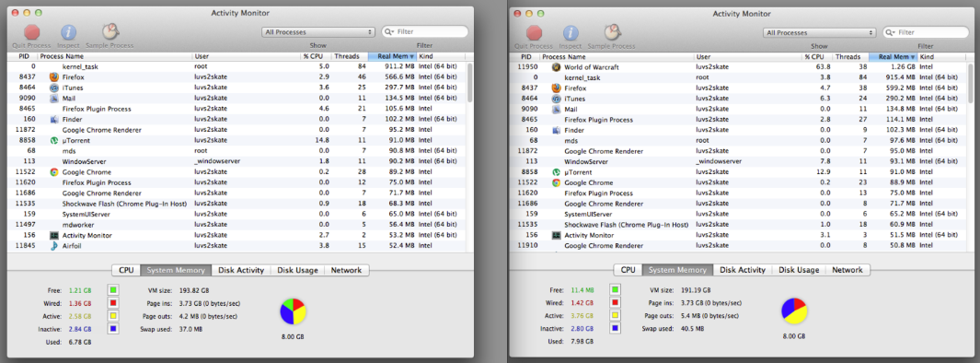
Task: Click process list scrollbar in left window
Action: [x=470, y=82]
